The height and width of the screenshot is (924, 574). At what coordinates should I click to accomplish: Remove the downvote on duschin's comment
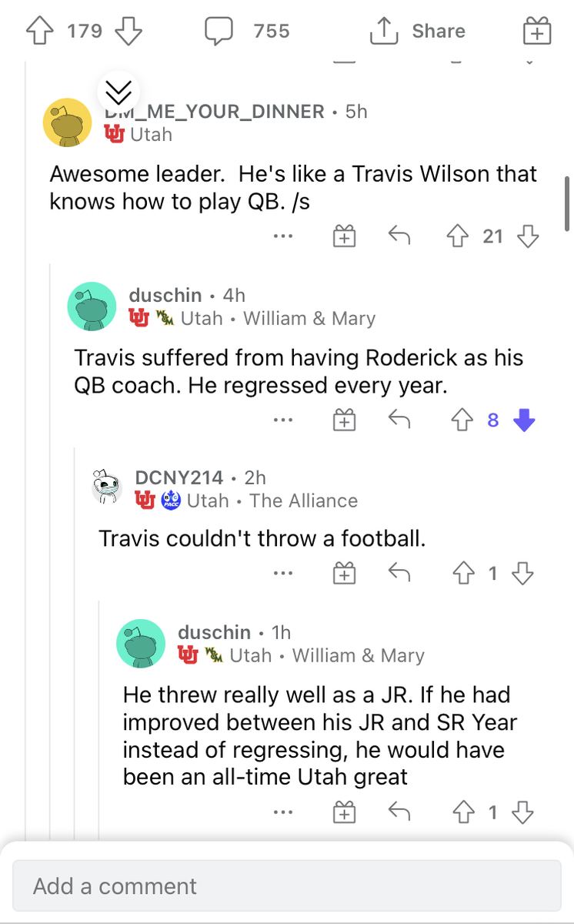click(x=523, y=420)
